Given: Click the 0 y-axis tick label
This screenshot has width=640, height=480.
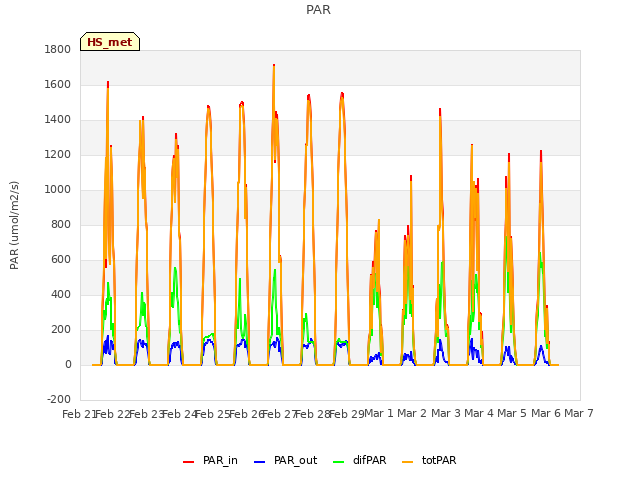Looking at the screenshot, I should coord(68,364).
